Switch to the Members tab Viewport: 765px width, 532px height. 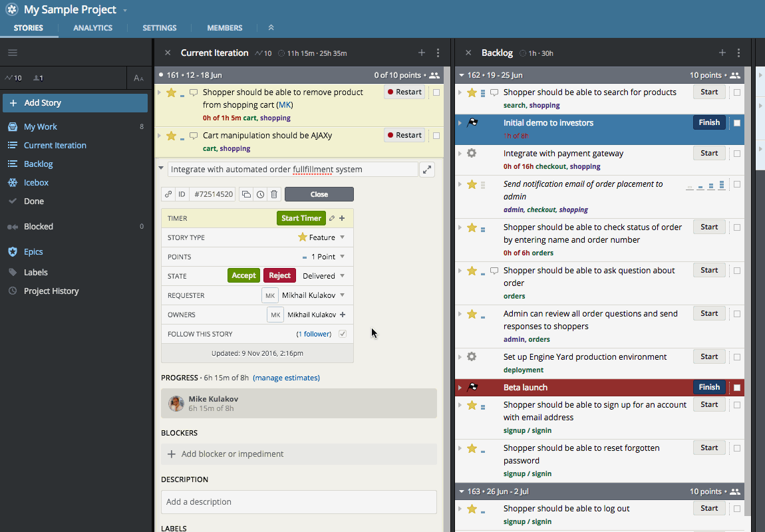click(224, 28)
